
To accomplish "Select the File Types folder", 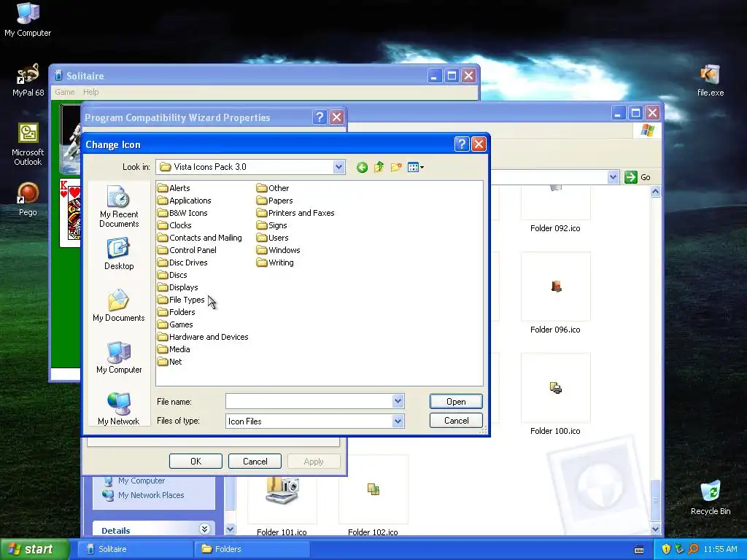I will point(181,300).
